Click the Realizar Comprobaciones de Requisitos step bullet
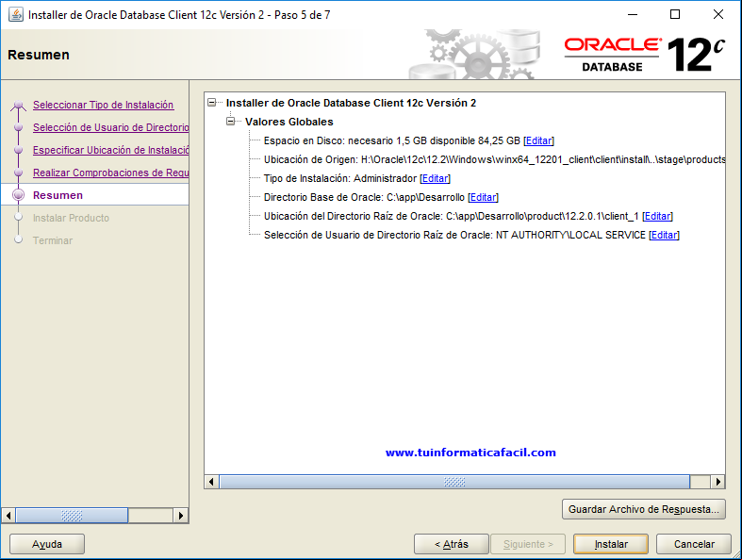This screenshot has height=560, width=742. (x=19, y=173)
